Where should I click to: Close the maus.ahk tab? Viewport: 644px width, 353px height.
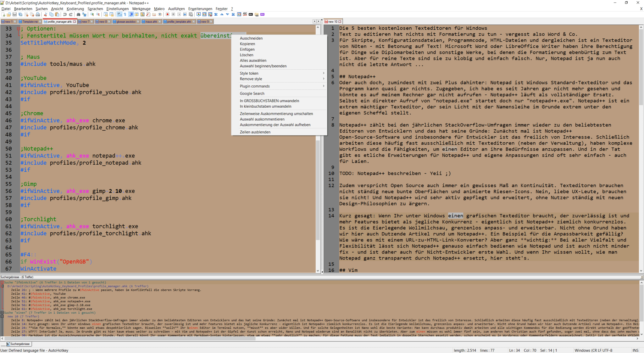[160, 22]
